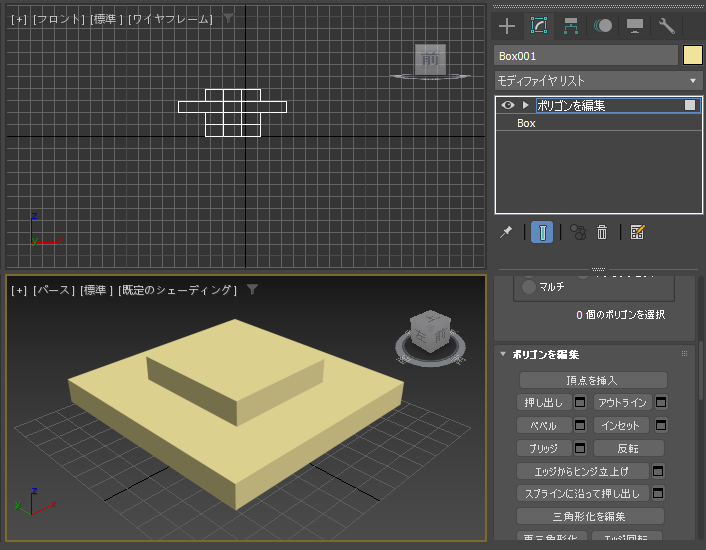Click the スプラインに沿って押し出し button
This screenshot has height=550, width=706.
tap(583, 493)
